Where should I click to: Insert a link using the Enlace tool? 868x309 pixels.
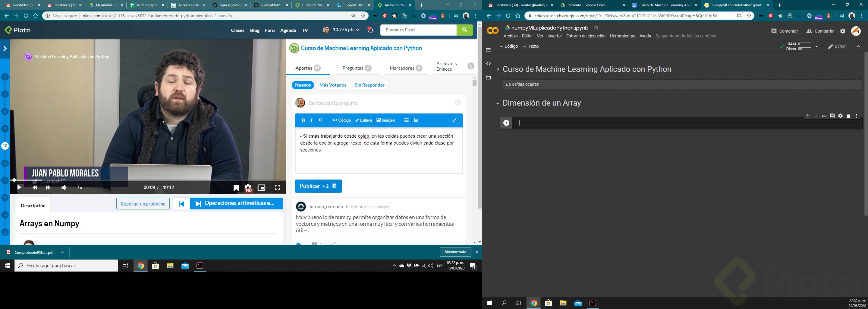(x=363, y=120)
